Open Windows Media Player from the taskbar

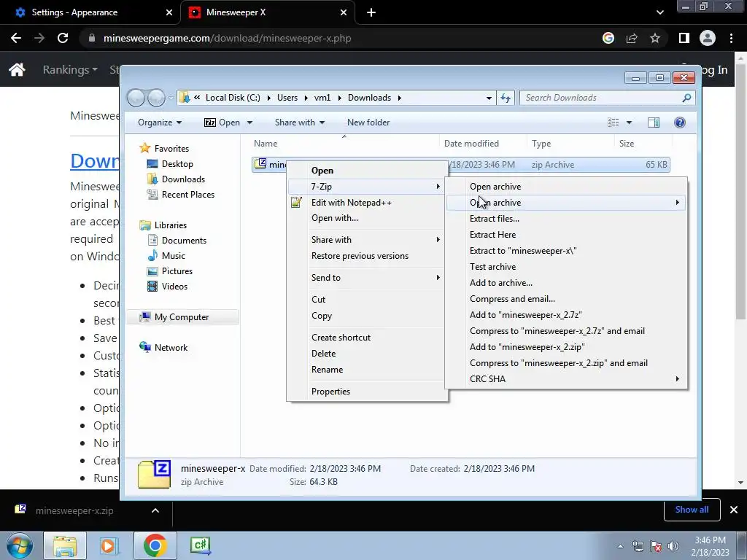tap(109, 545)
